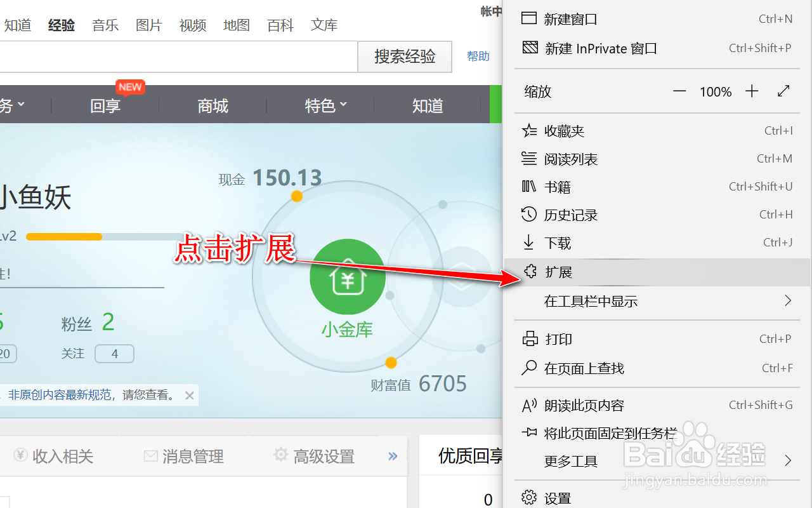The image size is (812, 508).
Task: Go to 知道 in top navigation
Action: point(18,25)
